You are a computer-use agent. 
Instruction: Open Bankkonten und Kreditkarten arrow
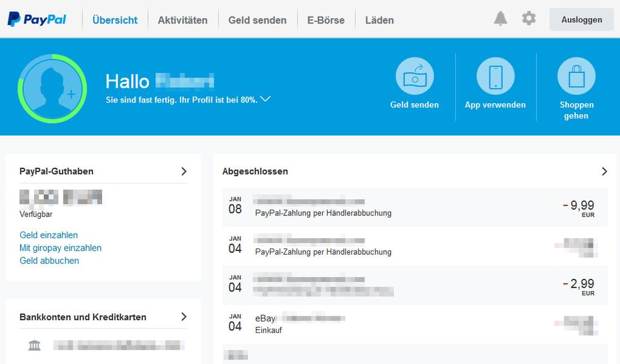tap(184, 317)
